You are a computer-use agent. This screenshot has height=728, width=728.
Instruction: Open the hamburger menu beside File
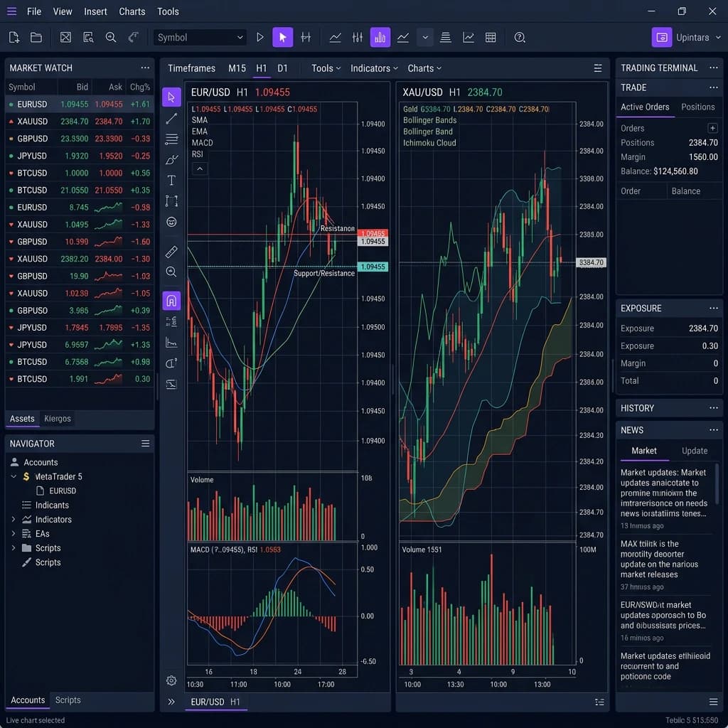(x=11, y=11)
